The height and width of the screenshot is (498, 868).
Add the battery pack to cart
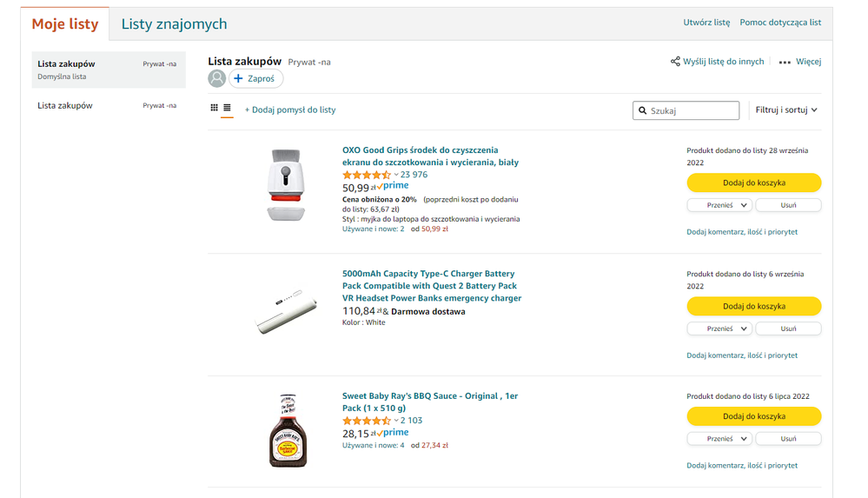(753, 306)
